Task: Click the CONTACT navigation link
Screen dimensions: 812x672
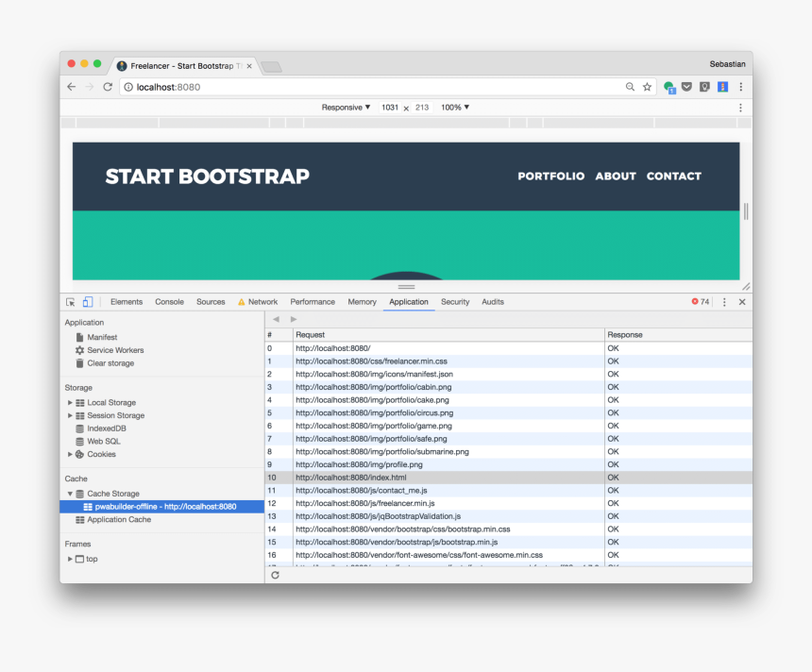Action: 673,176
